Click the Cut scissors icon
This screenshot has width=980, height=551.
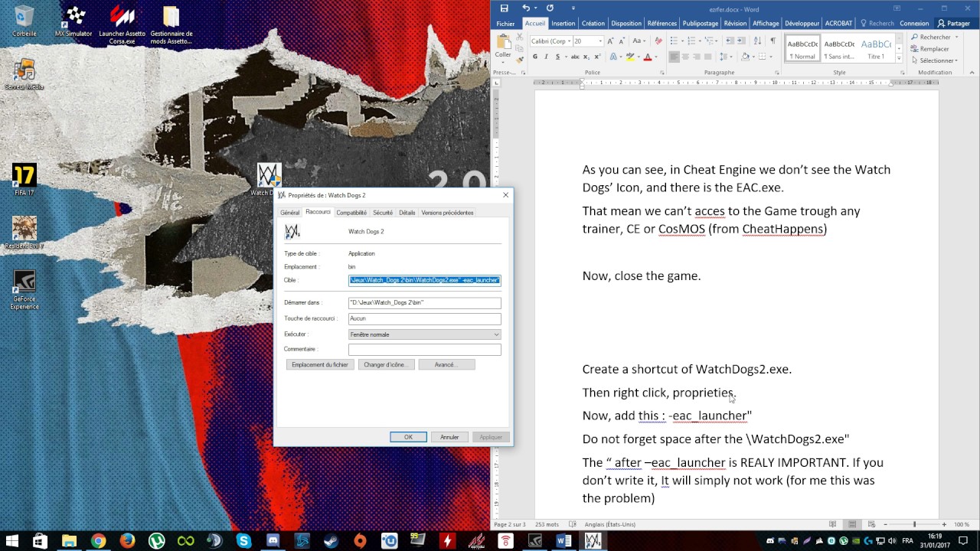[x=520, y=37]
